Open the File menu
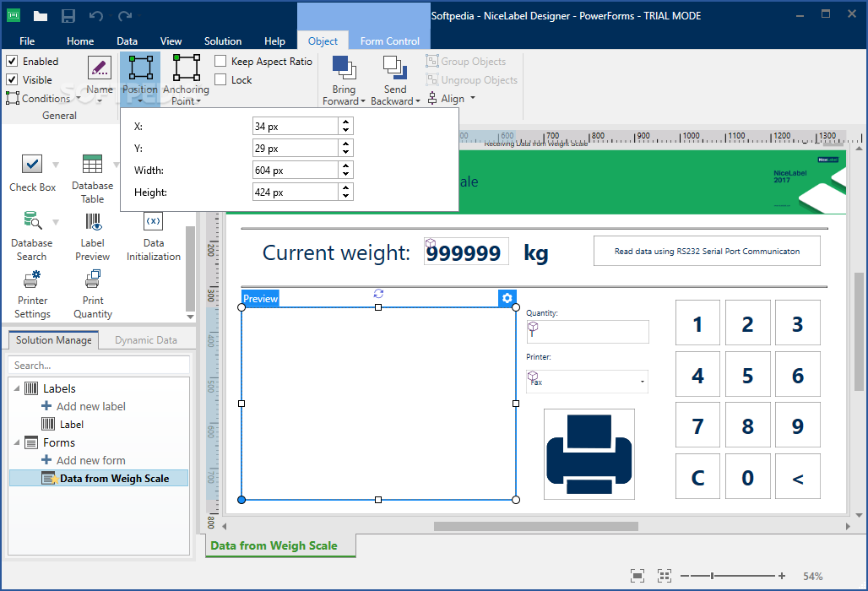Viewport: 868px width, 591px height. click(26, 41)
